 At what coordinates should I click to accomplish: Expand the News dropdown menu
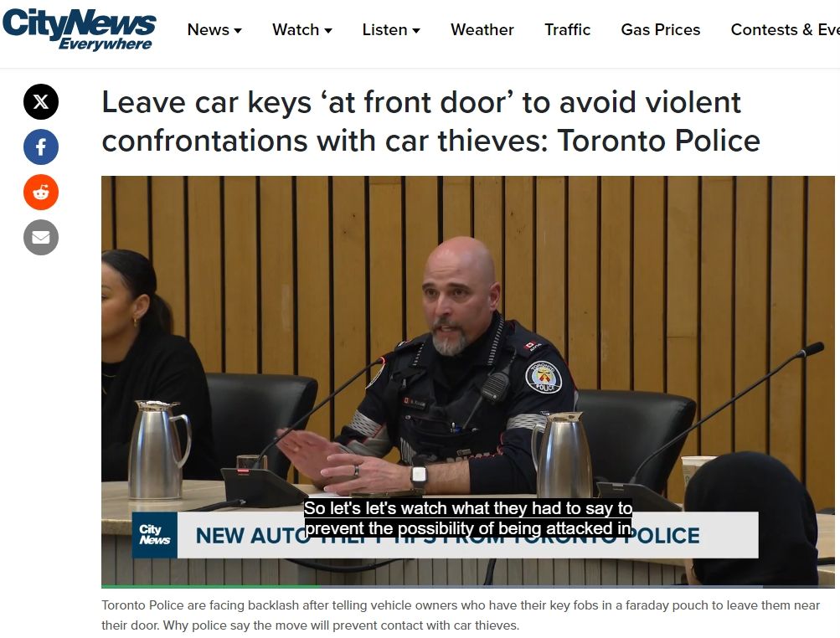tap(214, 29)
